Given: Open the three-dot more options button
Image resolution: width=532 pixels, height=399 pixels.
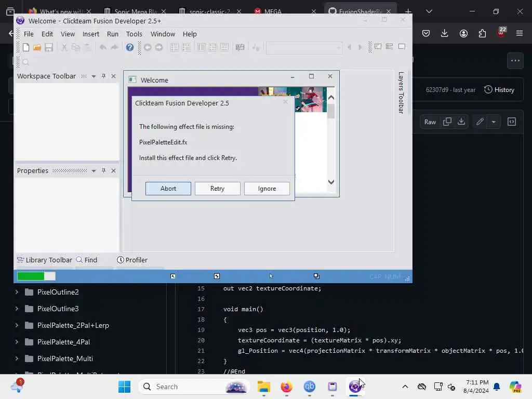Looking at the screenshot, I should point(515,61).
